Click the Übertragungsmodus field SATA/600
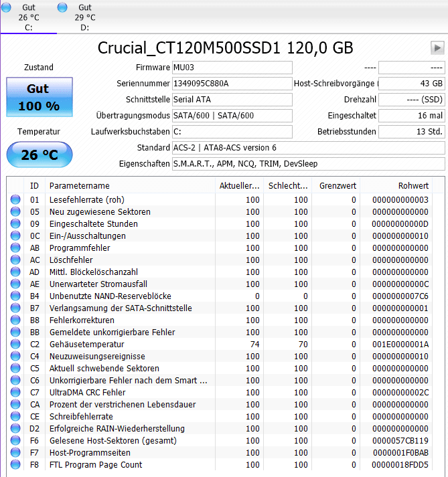 pos(232,116)
